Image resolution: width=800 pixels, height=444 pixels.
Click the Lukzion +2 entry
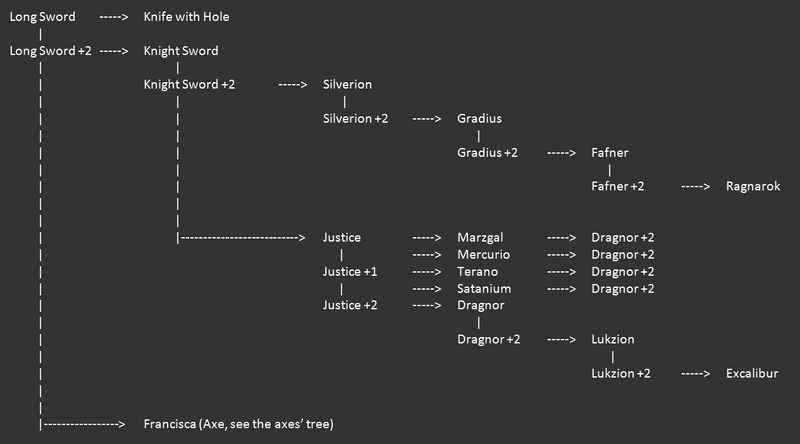click(620, 374)
